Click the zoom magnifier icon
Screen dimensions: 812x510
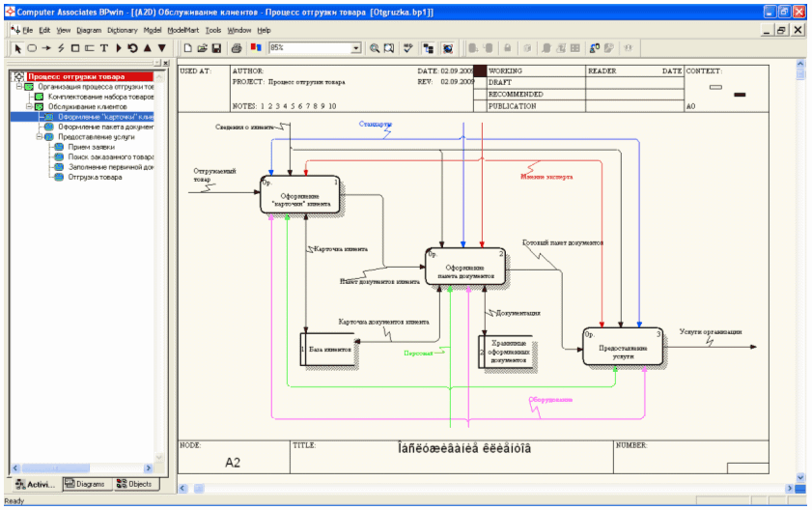pos(375,48)
